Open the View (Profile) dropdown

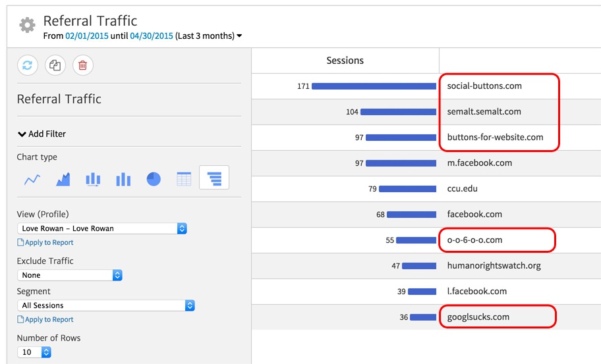[102, 228]
